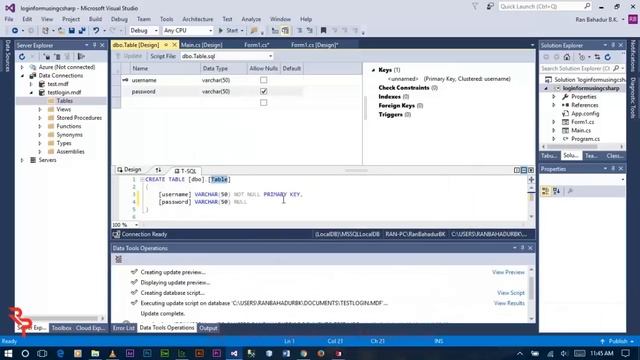Open action center notifications icon
Image resolution: width=640 pixels, height=360 pixels.
pyautogui.click(x=625, y=353)
